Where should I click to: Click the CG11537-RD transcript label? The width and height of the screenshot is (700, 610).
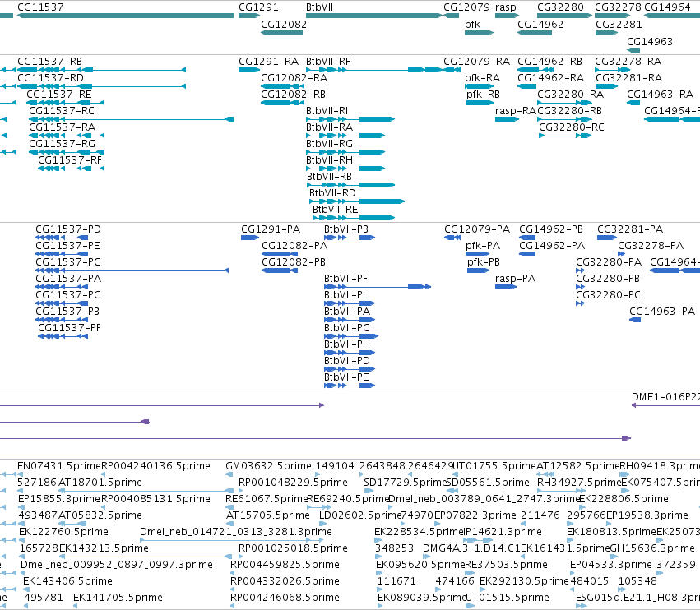[50, 77]
